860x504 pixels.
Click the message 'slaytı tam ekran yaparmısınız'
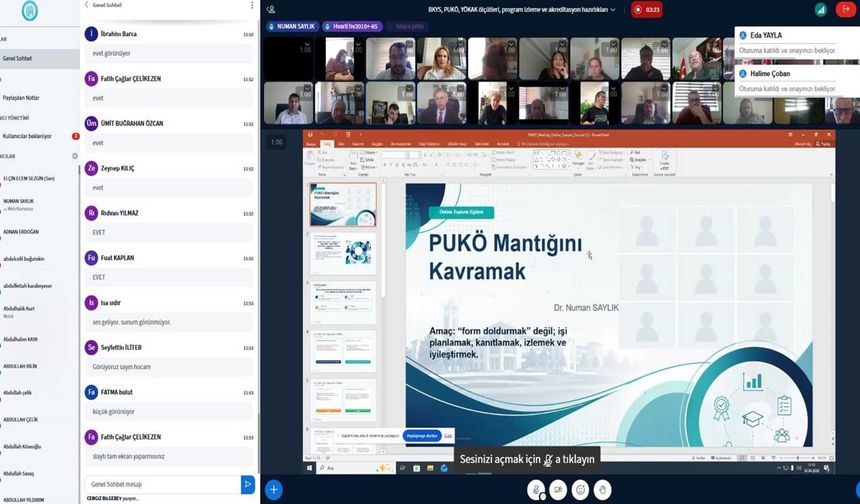(128, 456)
